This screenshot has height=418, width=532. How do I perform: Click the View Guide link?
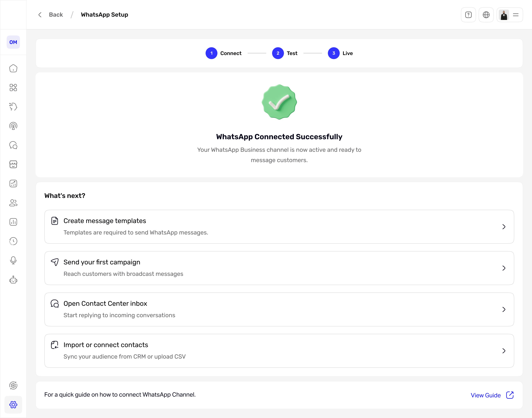(485, 395)
